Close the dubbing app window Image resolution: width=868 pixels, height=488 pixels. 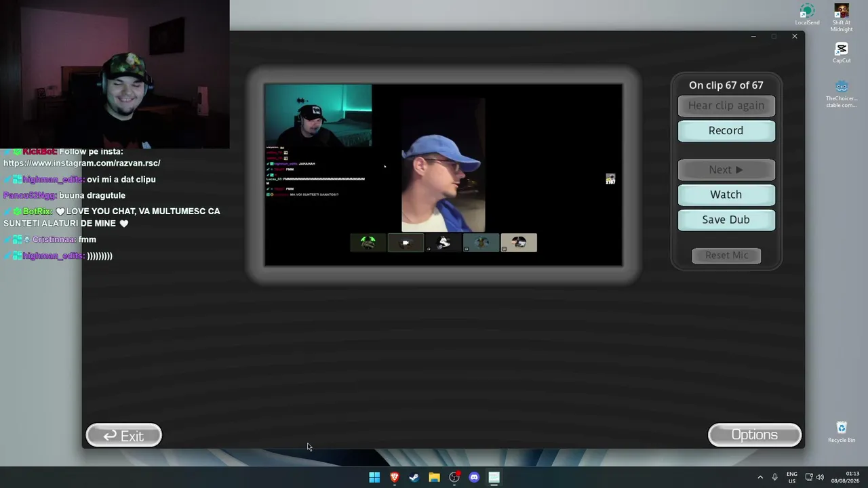click(x=795, y=37)
